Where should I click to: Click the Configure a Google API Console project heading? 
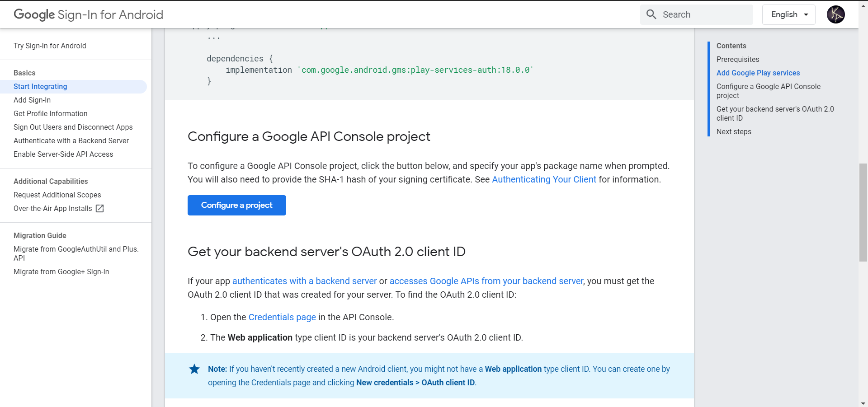click(x=309, y=136)
